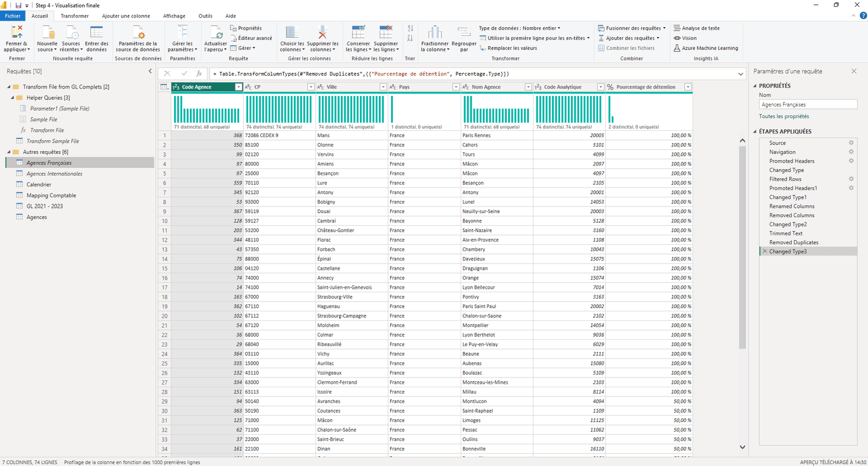Image resolution: width=868 pixels, height=466 pixels.
Task: Click the Fractionner la colonne icon
Action: pos(435,32)
